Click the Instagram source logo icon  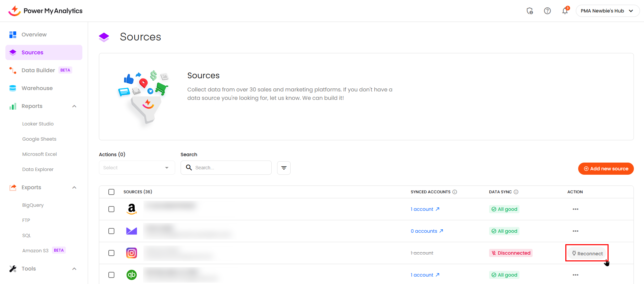pyautogui.click(x=132, y=253)
